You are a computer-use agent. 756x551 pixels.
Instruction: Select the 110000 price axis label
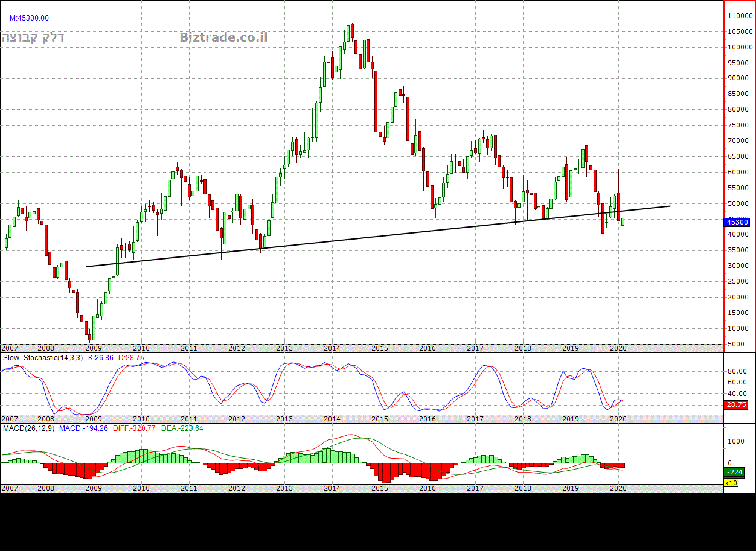click(x=740, y=16)
